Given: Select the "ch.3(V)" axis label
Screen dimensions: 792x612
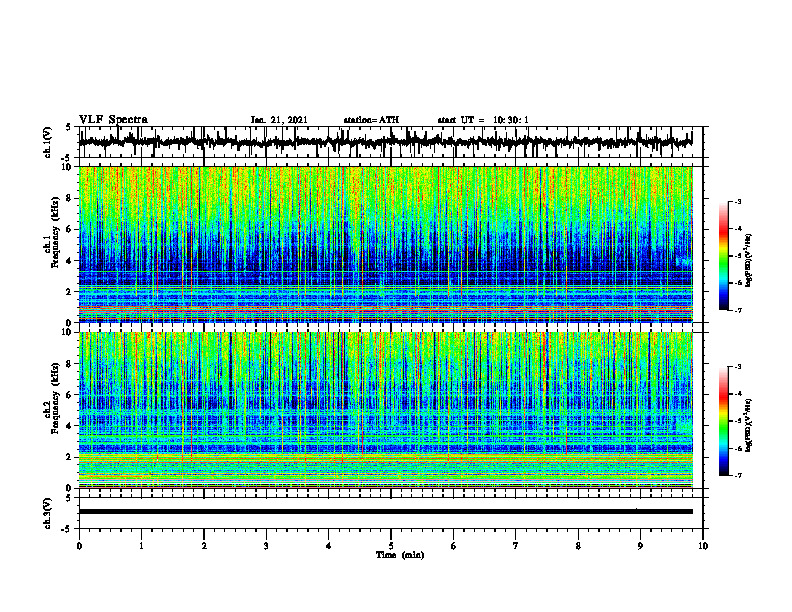Looking at the screenshot, I should 48,513.
